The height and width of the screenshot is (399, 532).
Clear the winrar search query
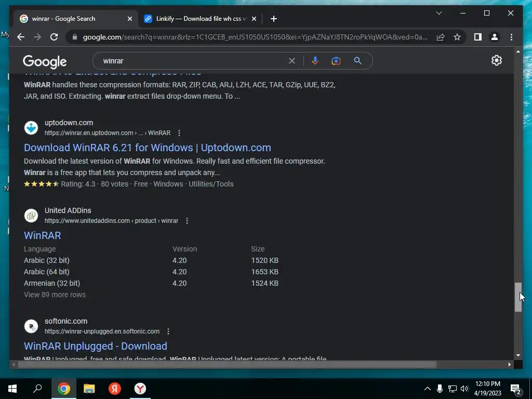(x=292, y=61)
